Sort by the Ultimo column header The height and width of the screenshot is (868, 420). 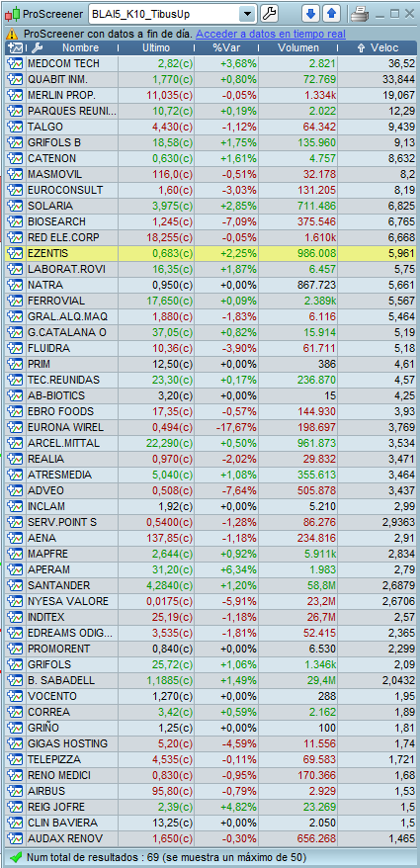(x=156, y=48)
